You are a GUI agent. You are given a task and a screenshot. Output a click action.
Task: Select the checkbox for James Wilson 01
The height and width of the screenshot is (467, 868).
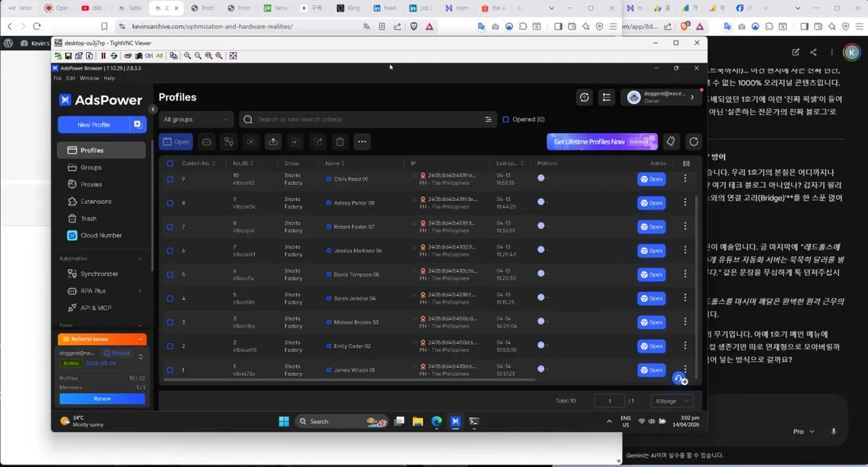click(170, 370)
